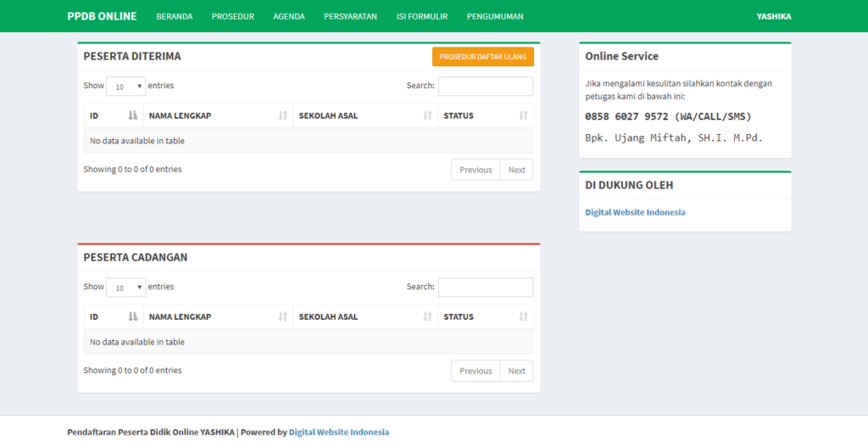Open the Pengumuman navigation item
This screenshot has width=868, height=448.
pyautogui.click(x=494, y=16)
